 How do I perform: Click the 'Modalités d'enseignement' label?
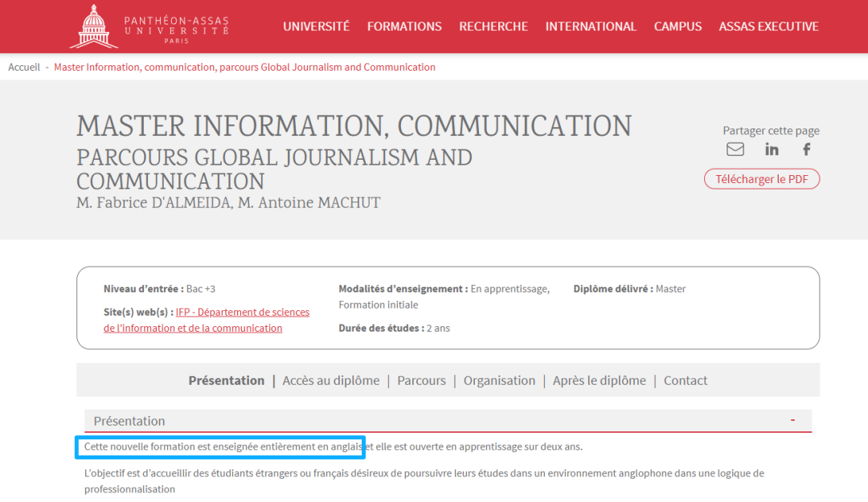point(403,289)
